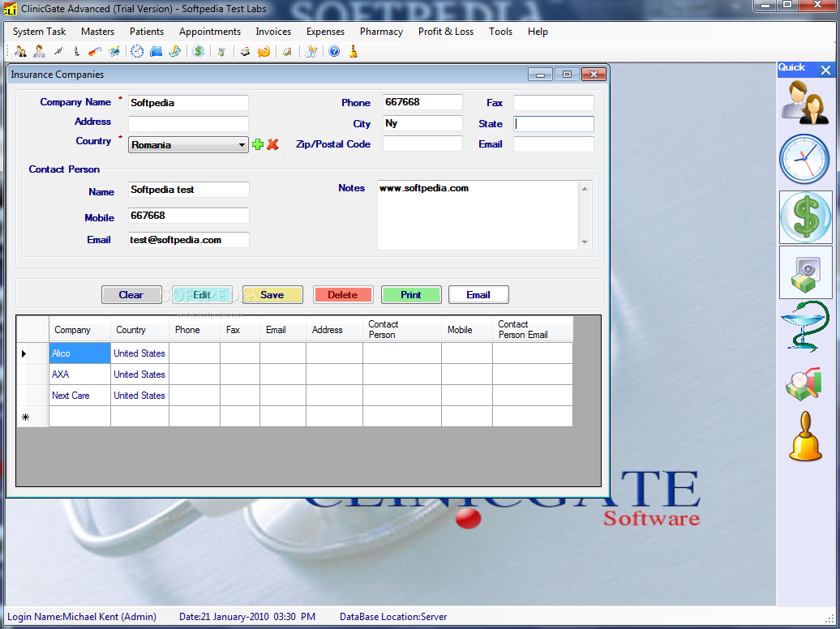Click the Clear button
Image resolution: width=840 pixels, height=629 pixels.
131,295
